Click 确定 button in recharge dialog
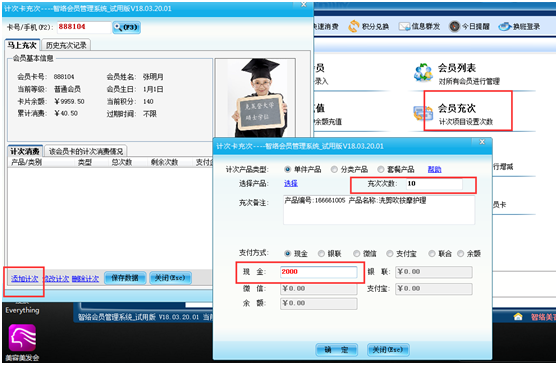 pyautogui.click(x=336, y=350)
